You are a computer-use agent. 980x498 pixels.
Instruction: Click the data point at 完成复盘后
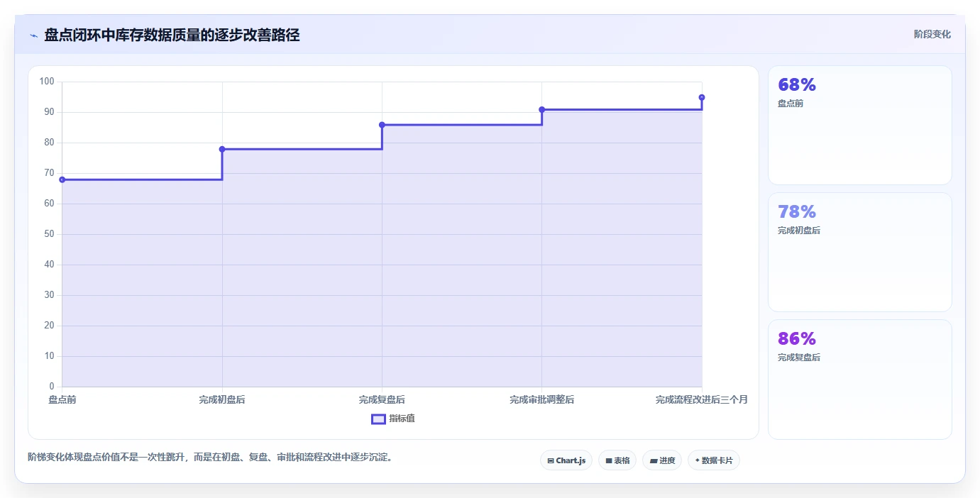tap(382, 125)
